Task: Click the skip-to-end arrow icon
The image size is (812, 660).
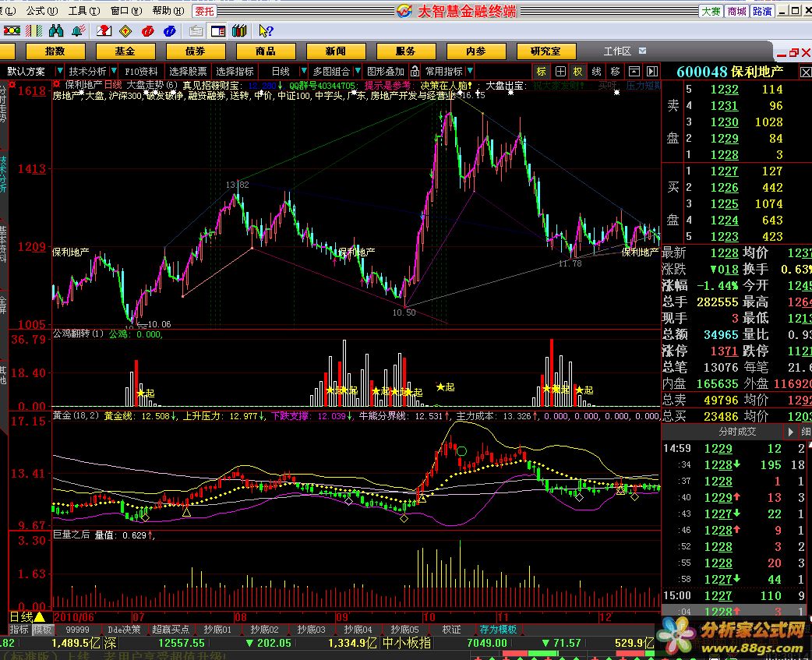Action: [x=652, y=71]
